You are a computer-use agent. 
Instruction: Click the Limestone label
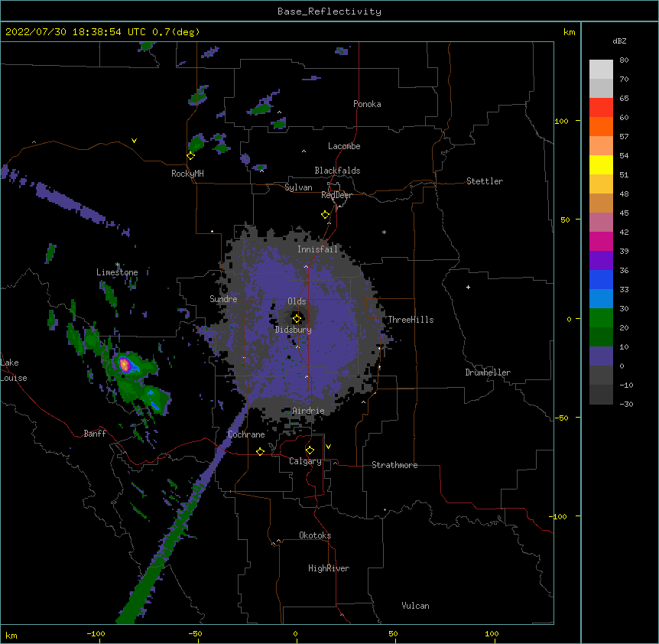click(x=117, y=272)
